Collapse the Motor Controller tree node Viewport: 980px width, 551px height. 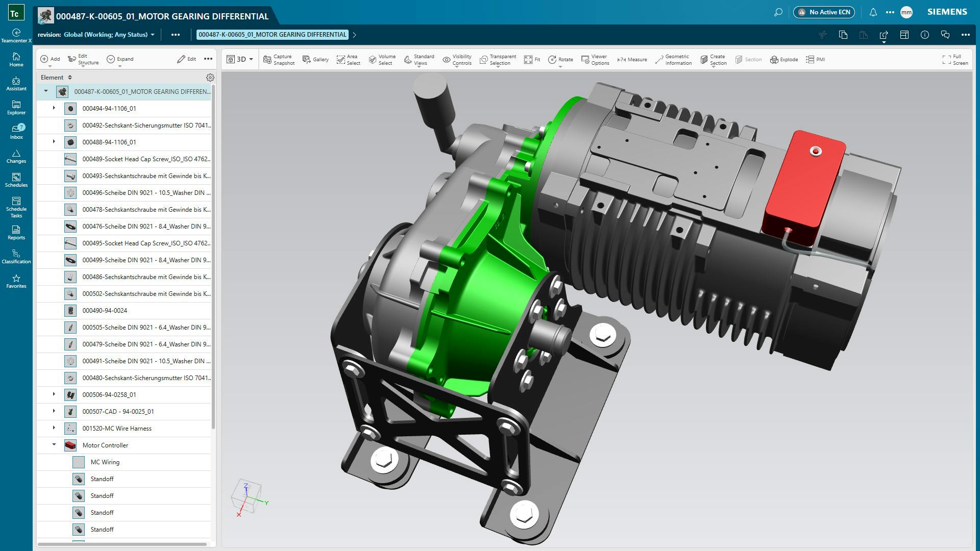(x=54, y=444)
